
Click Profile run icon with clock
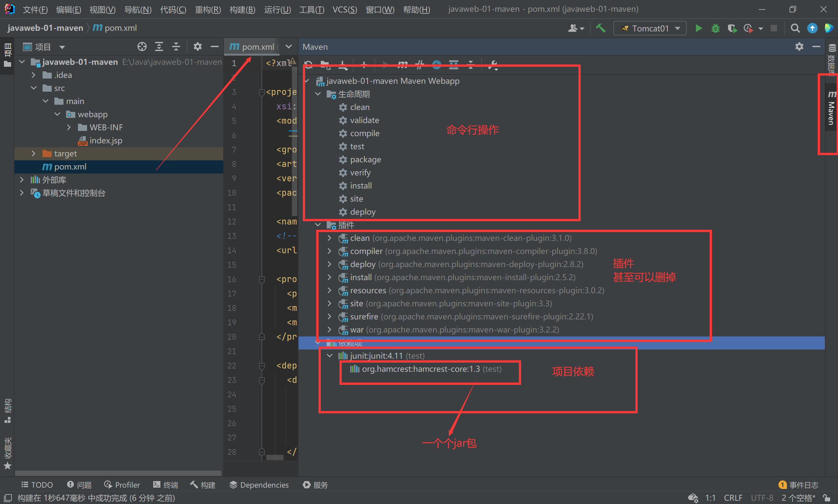coord(748,28)
